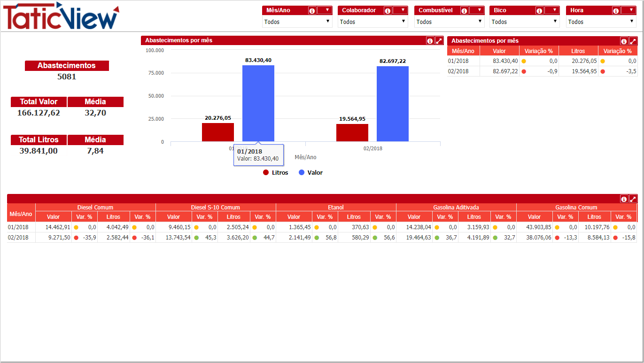Expand the fuel type breakdown table

pos(633,199)
